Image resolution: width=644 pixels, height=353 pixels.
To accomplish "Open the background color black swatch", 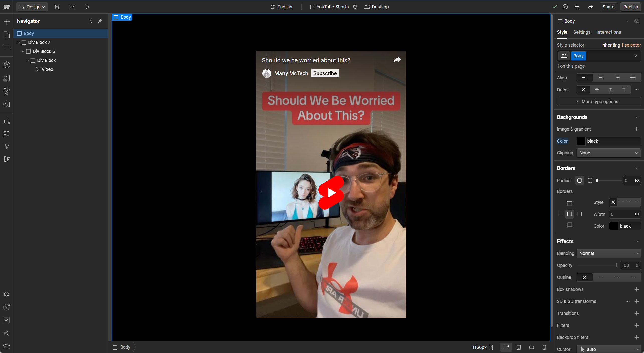I will [581, 141].
